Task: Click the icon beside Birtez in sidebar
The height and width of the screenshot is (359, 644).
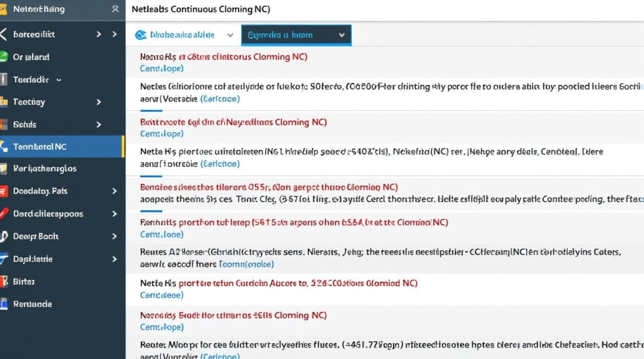Action: 3,281
